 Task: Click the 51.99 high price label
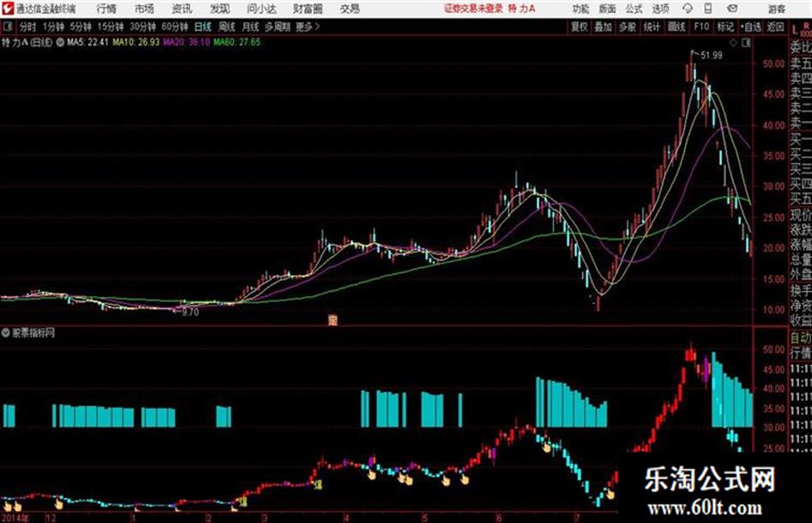[711, 56]
